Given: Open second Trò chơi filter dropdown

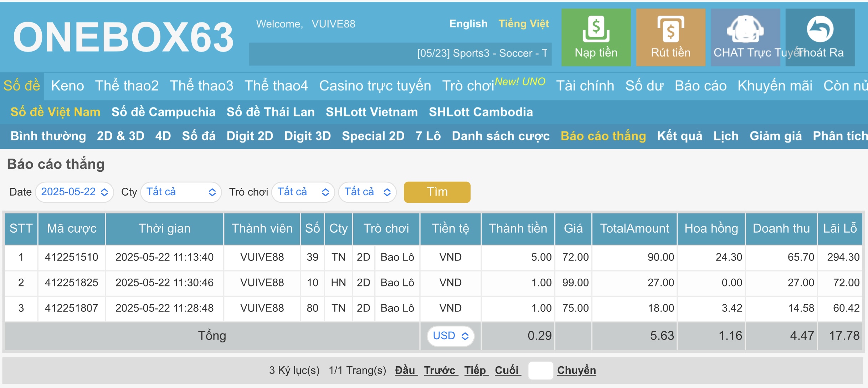Looking at the screenshot, I should pos(367,192).
